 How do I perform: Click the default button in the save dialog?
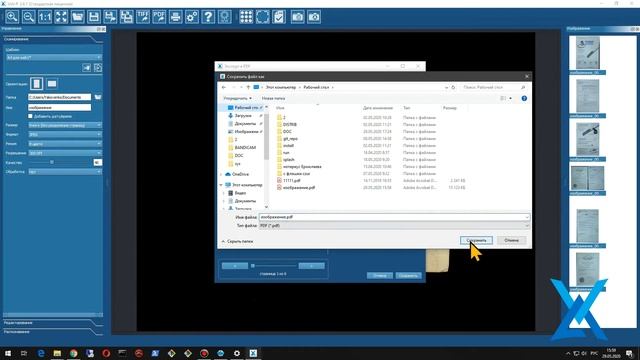[476, 240]
